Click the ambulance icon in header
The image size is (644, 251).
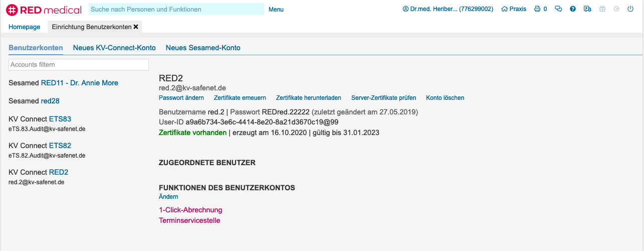587,9
